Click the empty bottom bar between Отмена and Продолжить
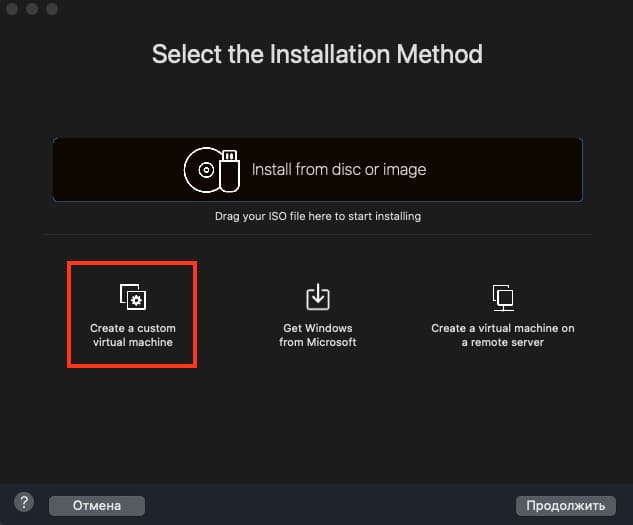This screenshot has height=525, width=633. (330, 504)
